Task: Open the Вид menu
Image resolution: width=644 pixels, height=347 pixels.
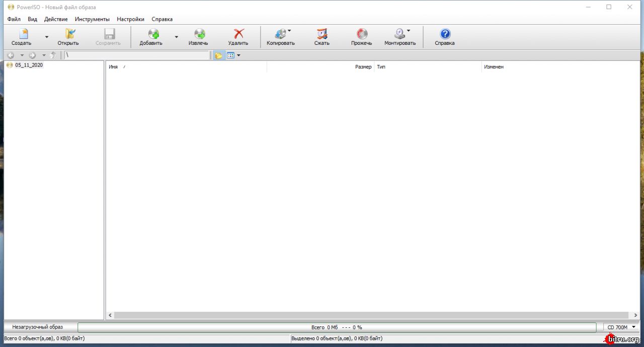Action: [x=33, y=19]
